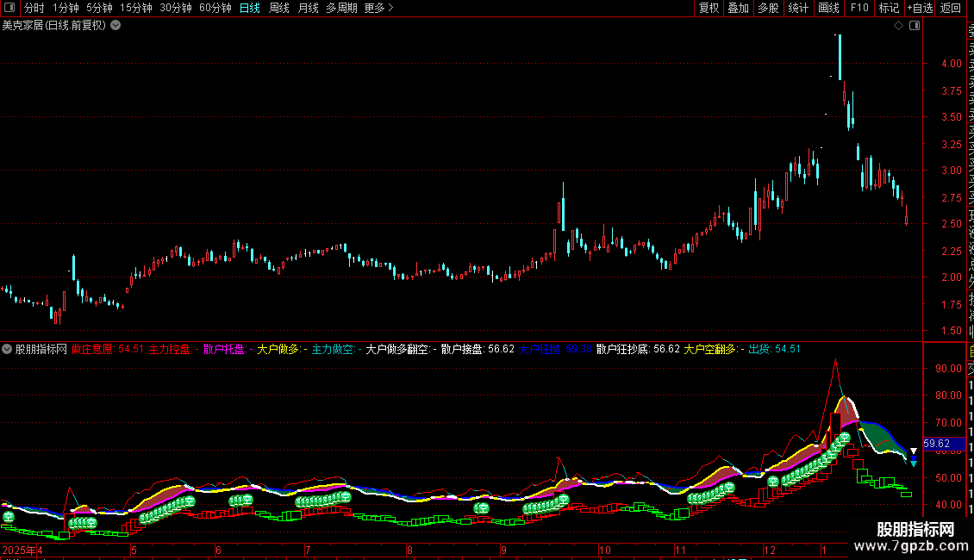
Task: Click the 标记 mark button
Action: [x=889, y=8]
